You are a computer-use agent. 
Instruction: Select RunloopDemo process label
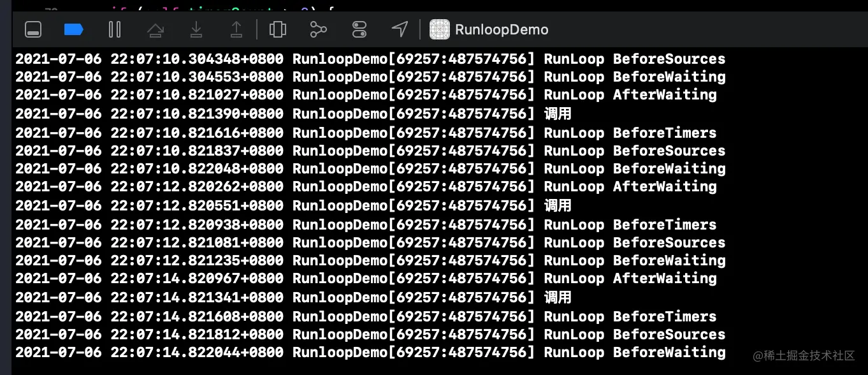coord(502,30)
